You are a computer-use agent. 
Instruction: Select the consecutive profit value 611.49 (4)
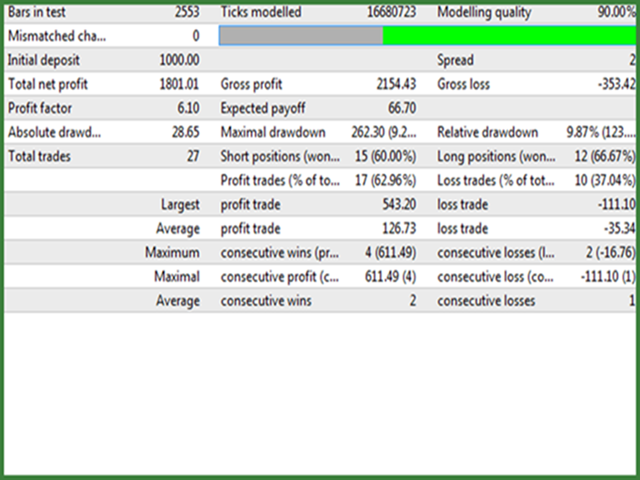(x=390, y=277)
